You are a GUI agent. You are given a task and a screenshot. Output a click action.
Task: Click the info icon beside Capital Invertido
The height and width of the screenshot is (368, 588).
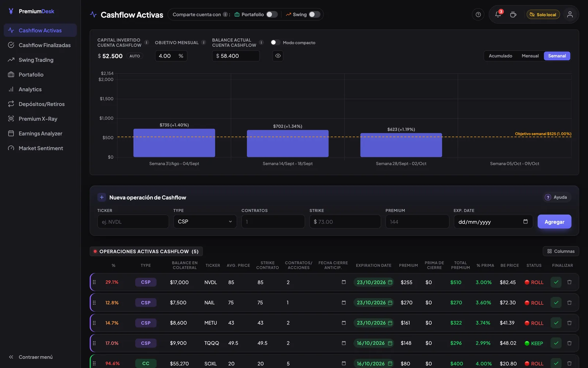coord(147,42)
